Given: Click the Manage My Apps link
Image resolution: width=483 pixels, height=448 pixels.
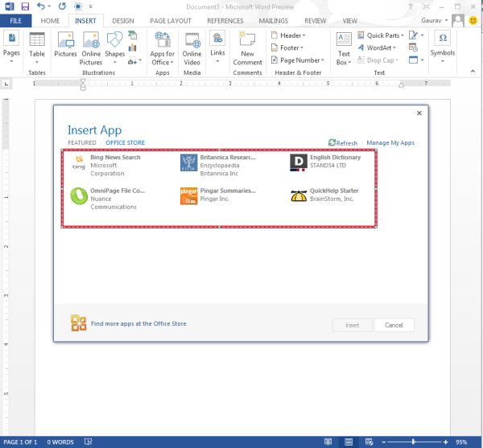Looking at the screenshot, I should 390,143.
